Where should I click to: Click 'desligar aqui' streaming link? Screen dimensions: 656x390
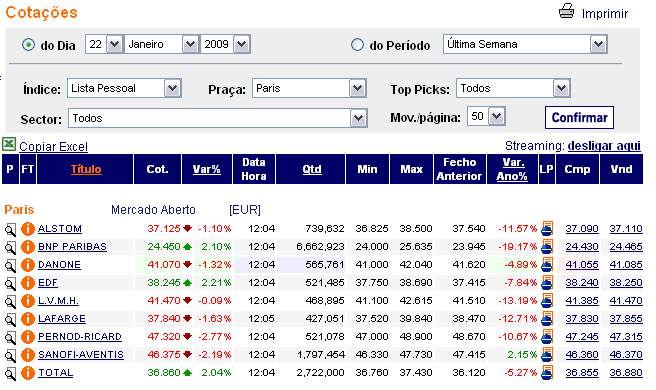(x=604, y=146)
